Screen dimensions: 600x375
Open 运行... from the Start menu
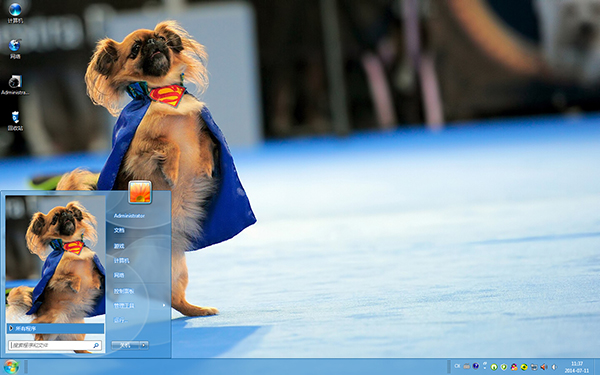(x=121, y=320)
